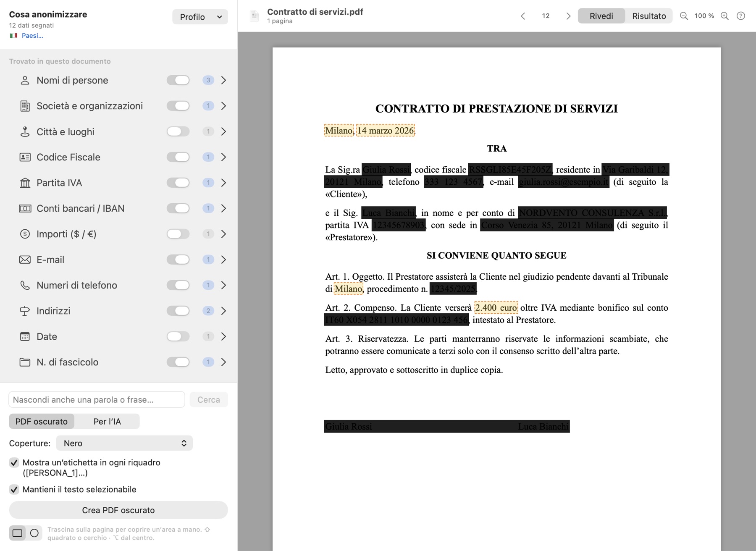The height and width of the screenshot is (551, 756).
Task: Open the Paesi... link
Action: 32,36
